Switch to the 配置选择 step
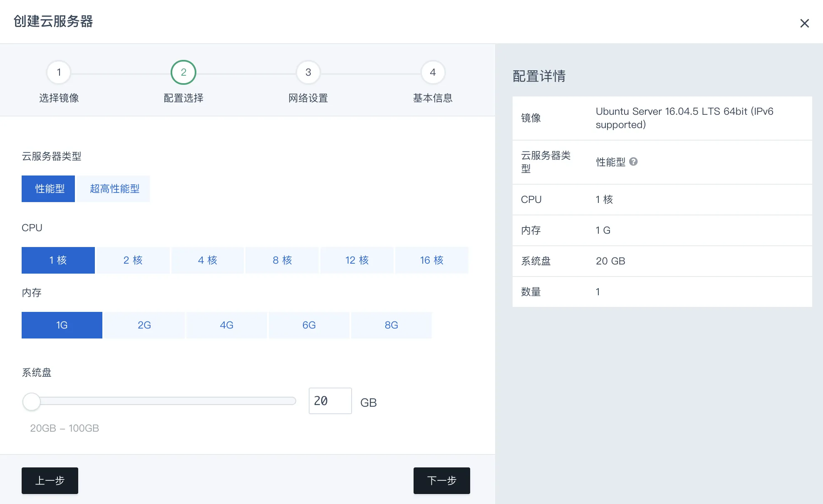 pos(183,72)
